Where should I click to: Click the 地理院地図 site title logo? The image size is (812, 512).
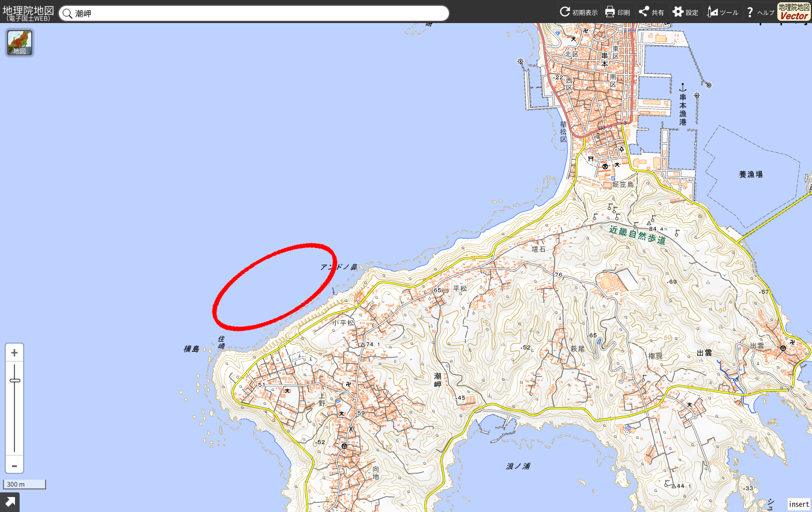pyautogui.click(x=28, y=13)
